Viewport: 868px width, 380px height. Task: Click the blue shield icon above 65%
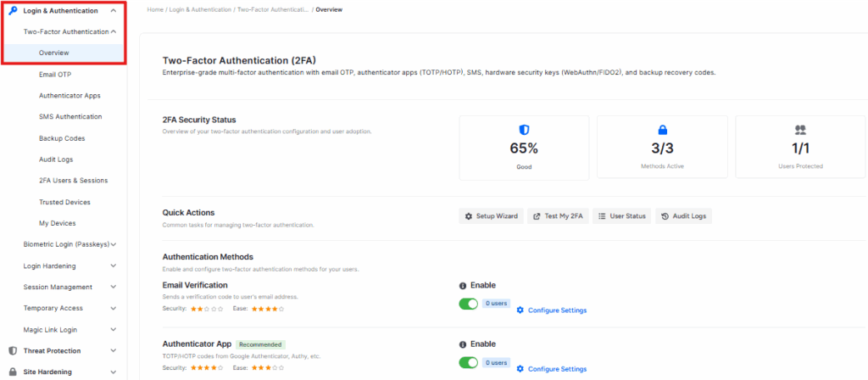(x=524, y=130)
